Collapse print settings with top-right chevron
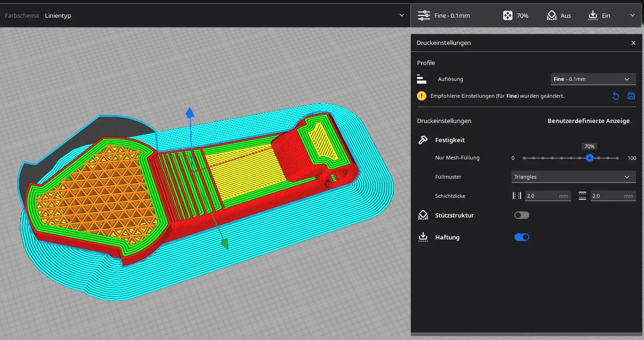The height and width of the screenshot is (340, 644). coord(632,15)
